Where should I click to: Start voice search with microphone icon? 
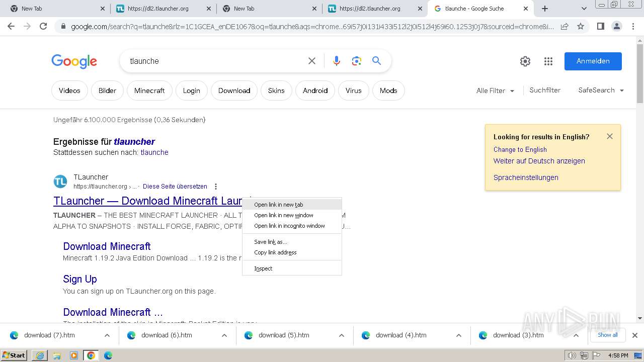337,61
